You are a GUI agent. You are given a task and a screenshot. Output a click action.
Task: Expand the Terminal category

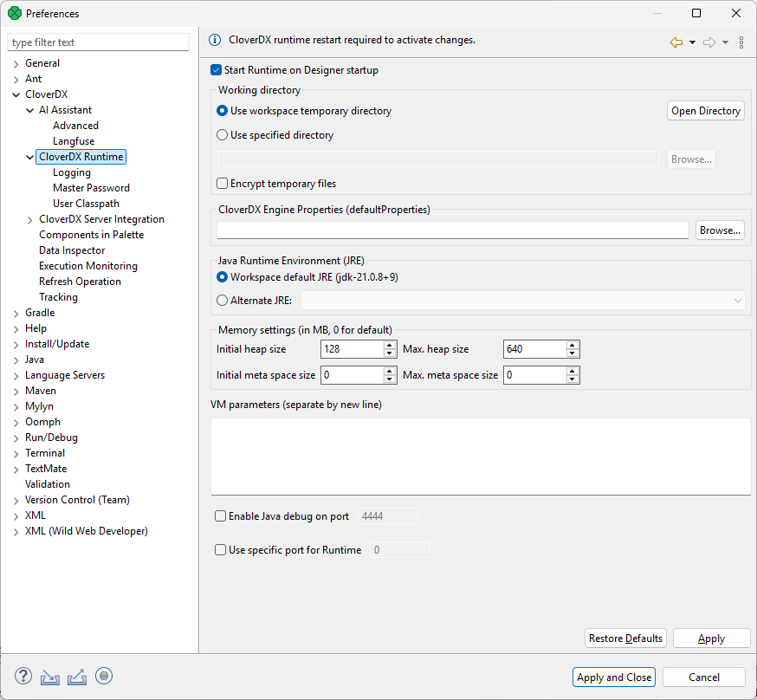pos(16,453)
